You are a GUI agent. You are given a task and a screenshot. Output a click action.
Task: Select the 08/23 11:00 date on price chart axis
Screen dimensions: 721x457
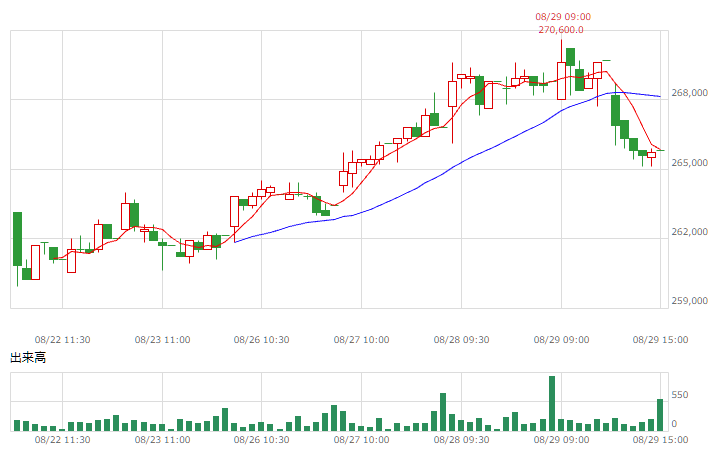click(162, 340)
